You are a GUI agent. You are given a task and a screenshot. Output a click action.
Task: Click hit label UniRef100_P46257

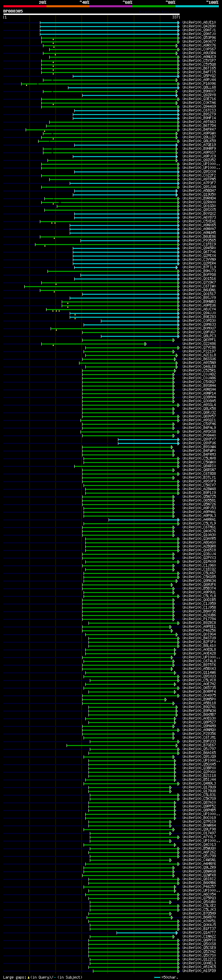coord(199,886)
